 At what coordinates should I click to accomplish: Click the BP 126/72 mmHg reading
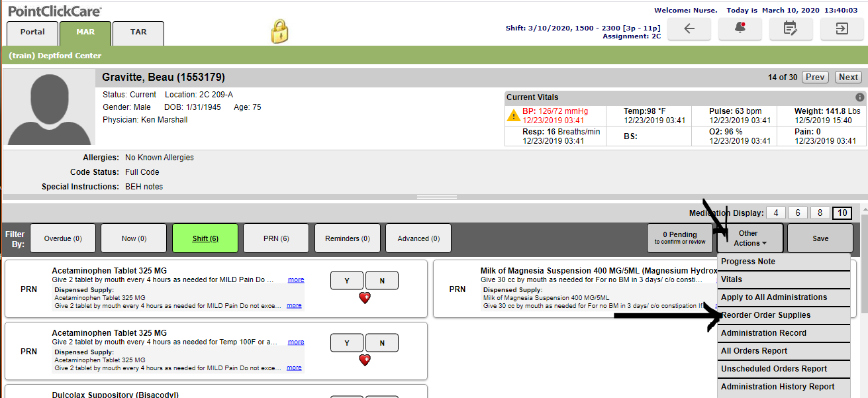[555, 111]
